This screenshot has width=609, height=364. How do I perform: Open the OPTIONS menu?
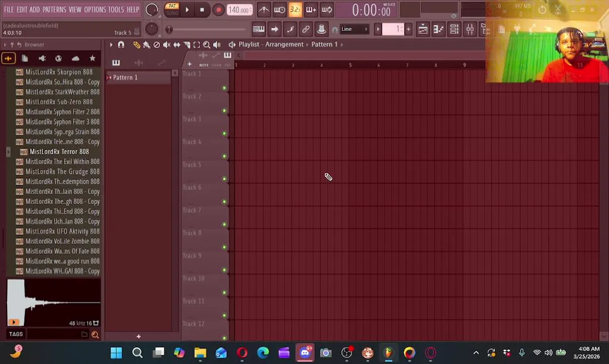click(x=95, y=10)
